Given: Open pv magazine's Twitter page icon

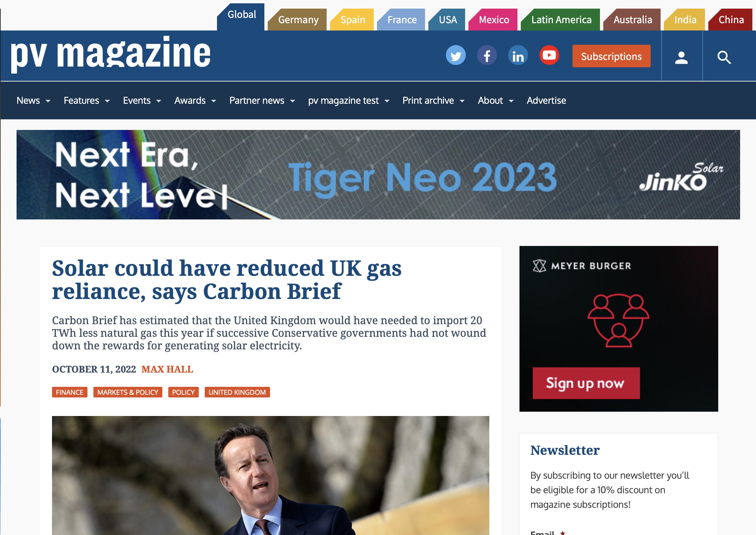Looking at the screenshot, I should click(456, 55).
